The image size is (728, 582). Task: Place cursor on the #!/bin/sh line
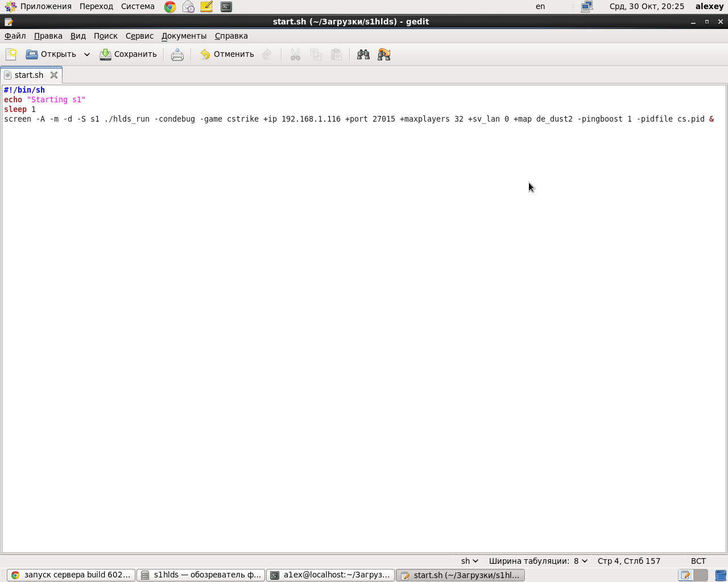click(x=24, y=90)
